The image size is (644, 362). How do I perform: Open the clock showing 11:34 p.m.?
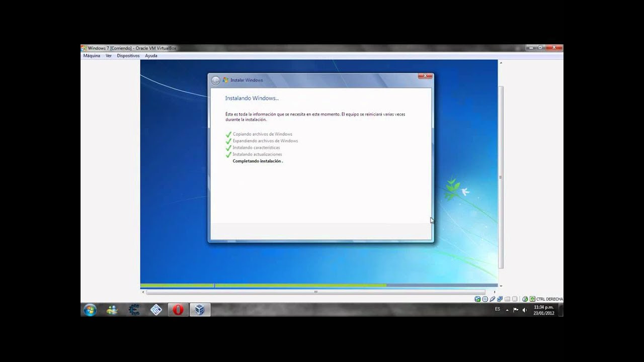click(x=544, y=310)
